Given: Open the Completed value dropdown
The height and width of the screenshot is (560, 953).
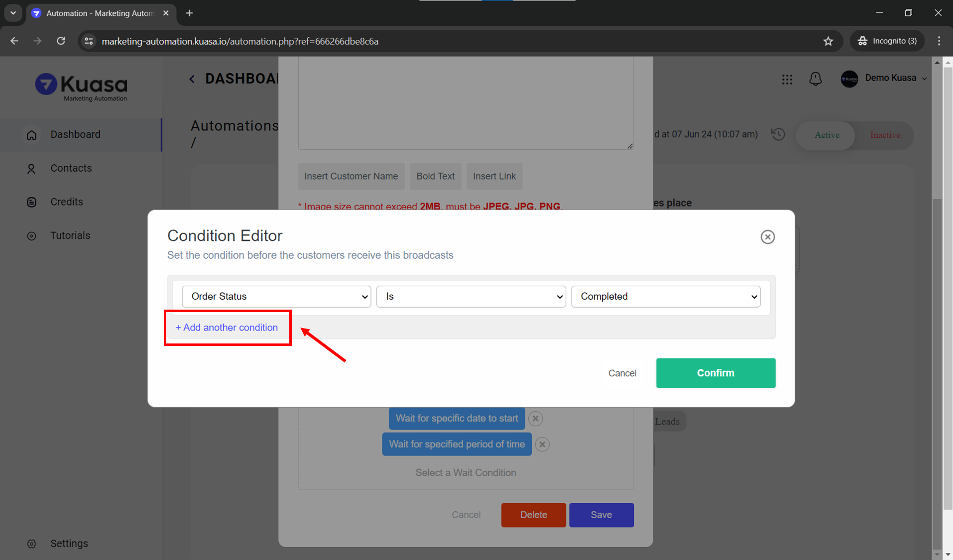Looking at the screenshot, I should 665,297.
